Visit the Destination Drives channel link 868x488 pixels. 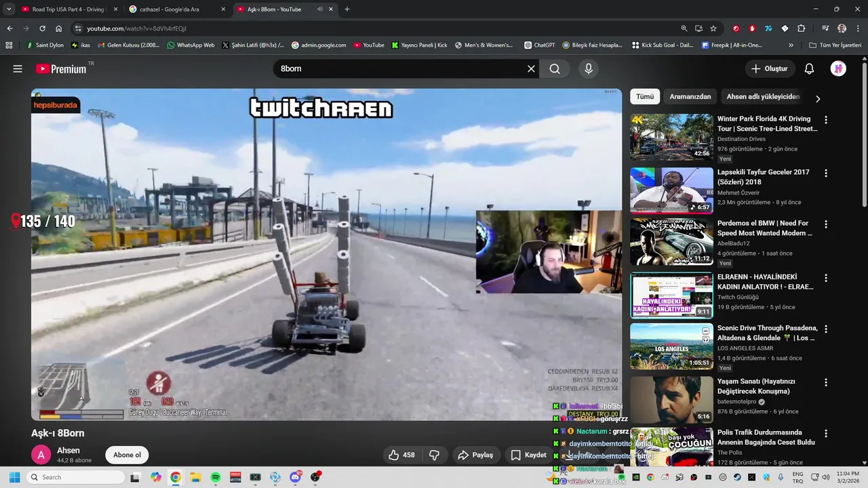[741, 139]
